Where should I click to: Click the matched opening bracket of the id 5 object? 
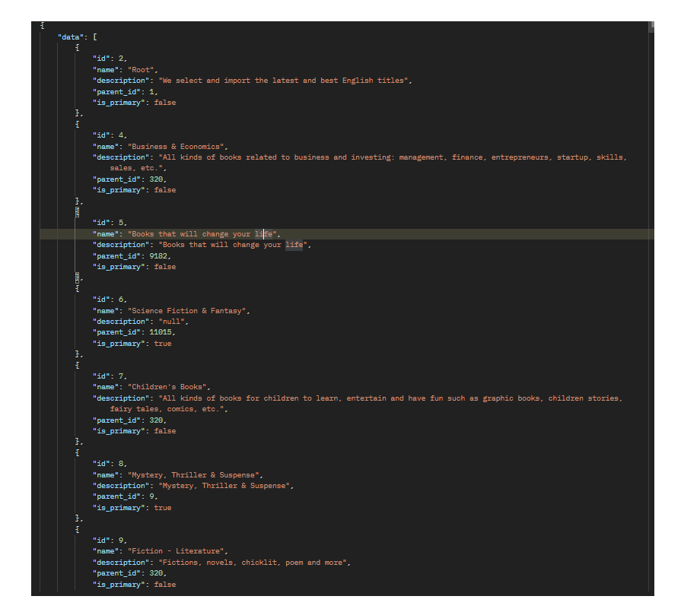click(78, 212)
